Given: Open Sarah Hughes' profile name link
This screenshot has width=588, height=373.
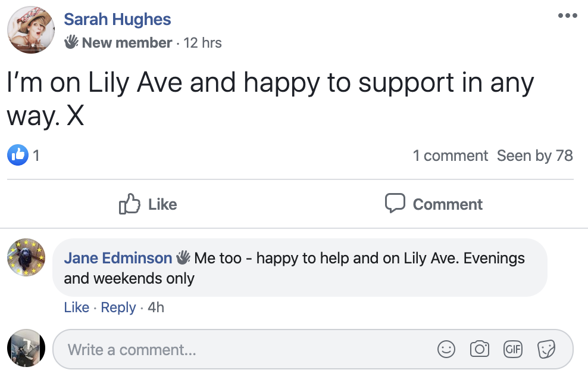Looking at the screenshot, I should pos(117,19).
